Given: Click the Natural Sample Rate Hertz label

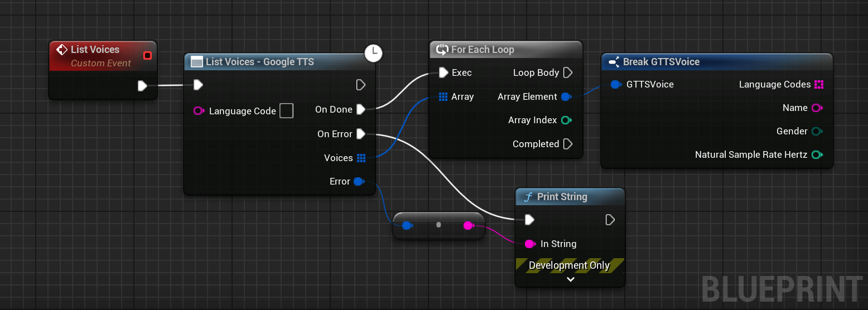Looking at the screenshot, I should pos(751,154).
